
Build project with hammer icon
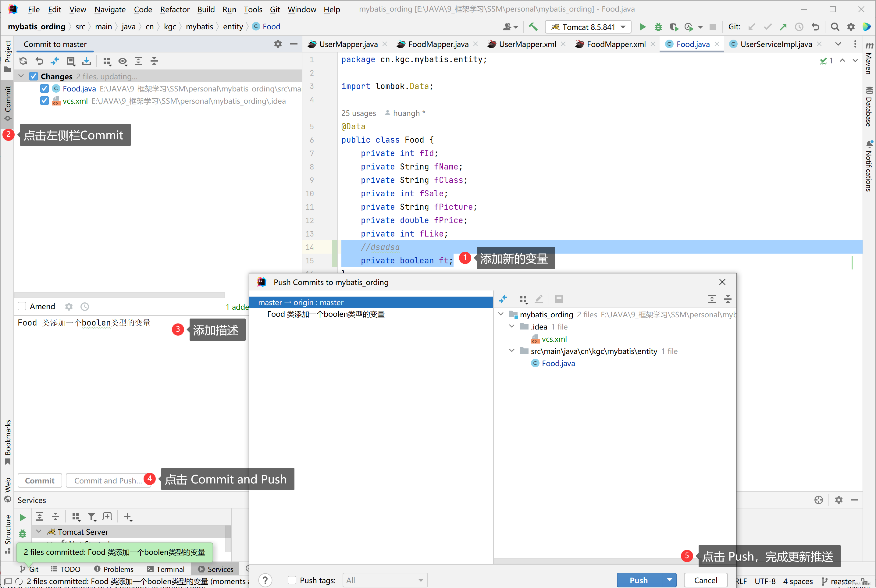click(533, 27)
